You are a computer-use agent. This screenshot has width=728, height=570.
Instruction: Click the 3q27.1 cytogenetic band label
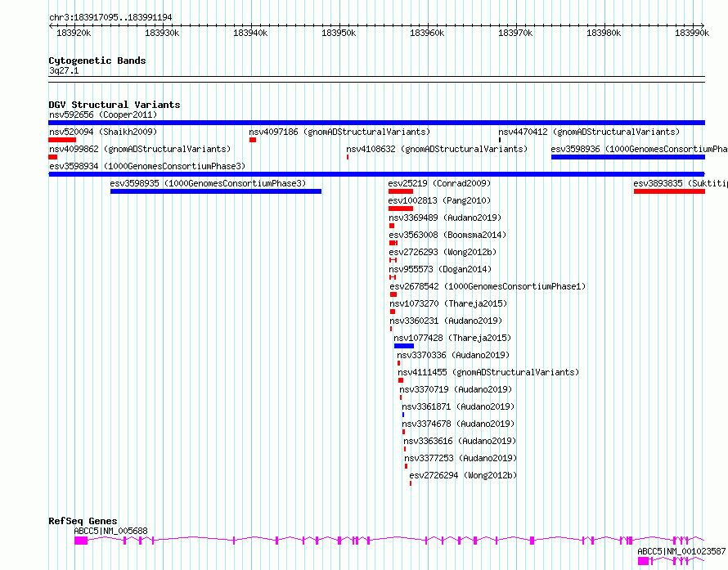coord(64,70)
